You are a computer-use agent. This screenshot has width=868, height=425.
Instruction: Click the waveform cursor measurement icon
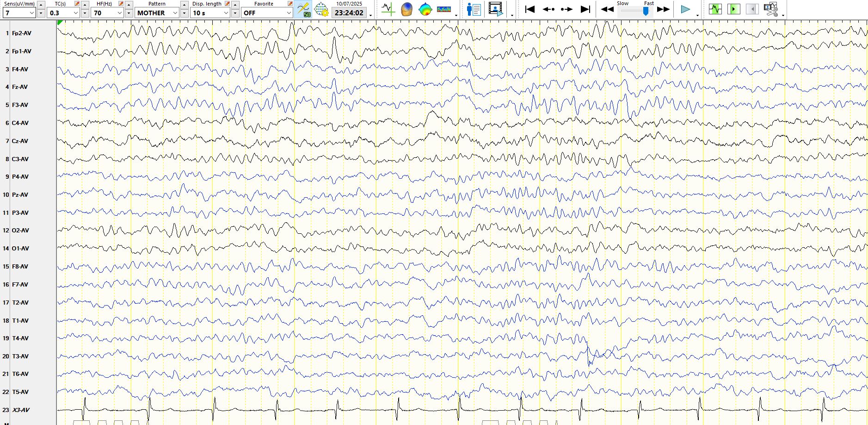click(x=388, y=9)
